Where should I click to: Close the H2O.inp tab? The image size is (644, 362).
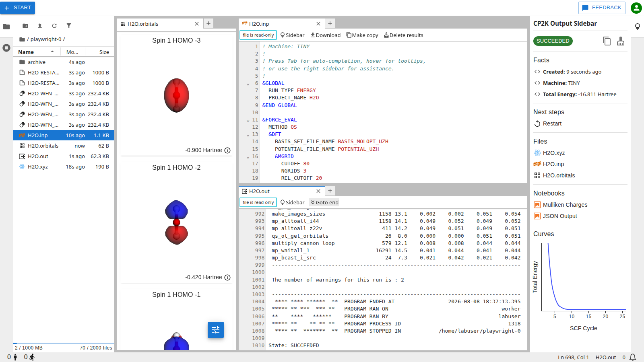tap(318, 24)
